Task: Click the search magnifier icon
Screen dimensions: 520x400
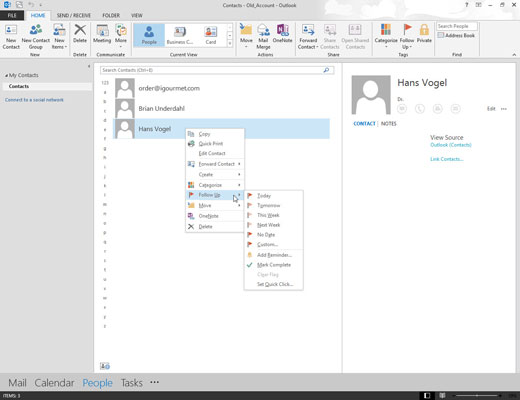Action: pyautogui.click(x=326, y=70)
